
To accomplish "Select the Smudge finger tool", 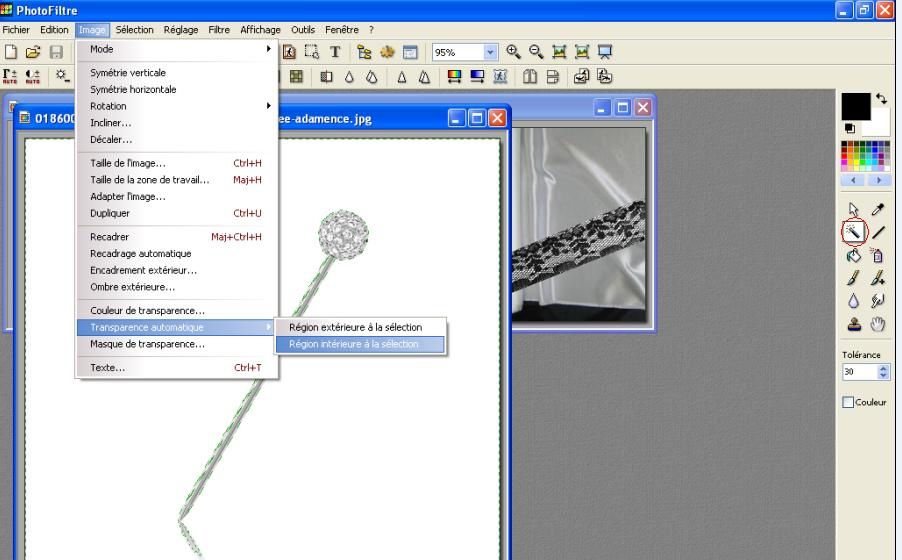I will tap(877, 301).
